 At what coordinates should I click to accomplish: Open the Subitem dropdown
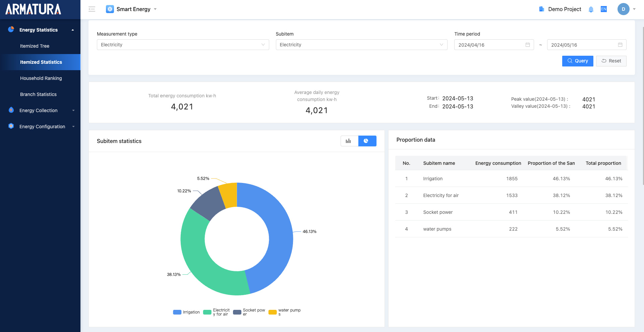click(x=361, y=45)
